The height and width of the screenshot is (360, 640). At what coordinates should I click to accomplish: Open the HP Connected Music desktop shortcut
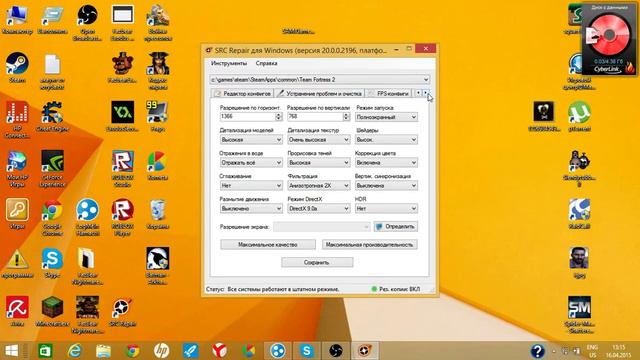[17, 120]
